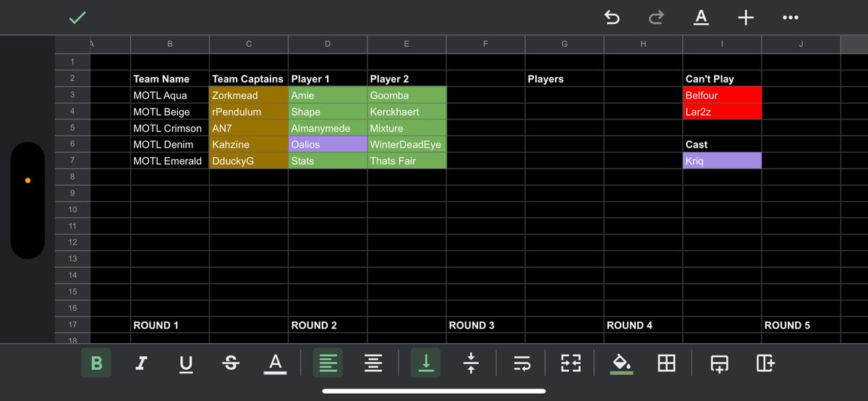
Task: Select the red Belfour cell
Action: [722, 96]
